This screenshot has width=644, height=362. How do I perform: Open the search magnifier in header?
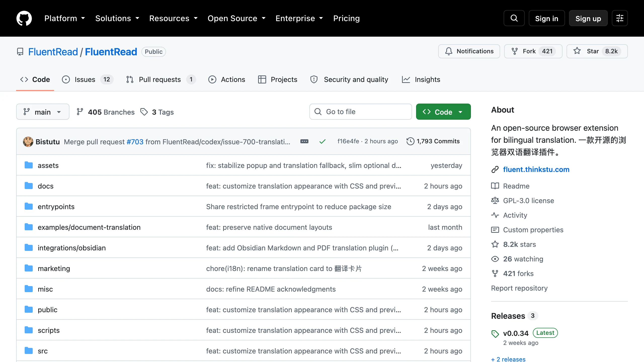pos(514,18)
